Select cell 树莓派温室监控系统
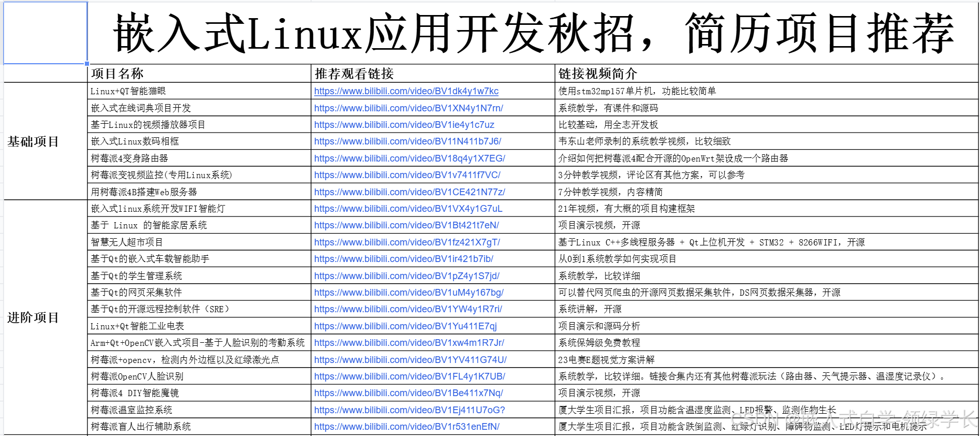The height and width of the screenshot is (436, 980). point(199,410)
